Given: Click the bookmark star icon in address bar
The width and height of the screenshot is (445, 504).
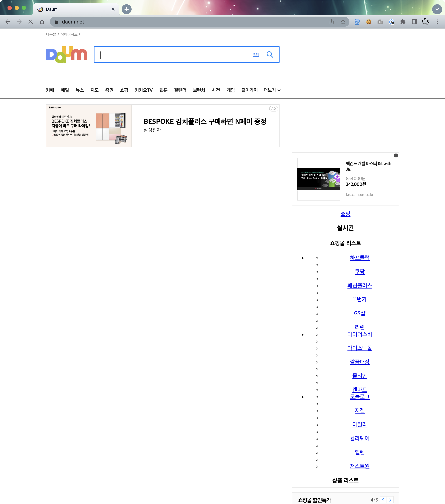Looking at the screenshot, I should tap(343, 22).
